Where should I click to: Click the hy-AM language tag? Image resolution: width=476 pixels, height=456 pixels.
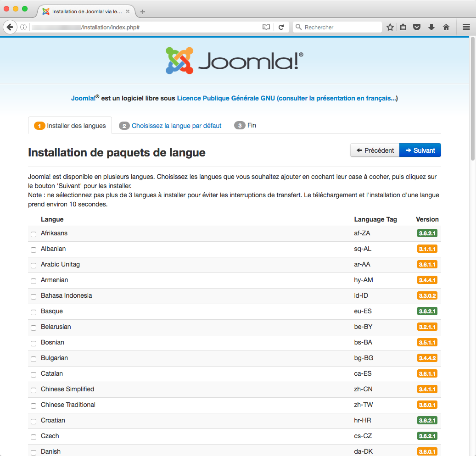(x=364, y=280)
